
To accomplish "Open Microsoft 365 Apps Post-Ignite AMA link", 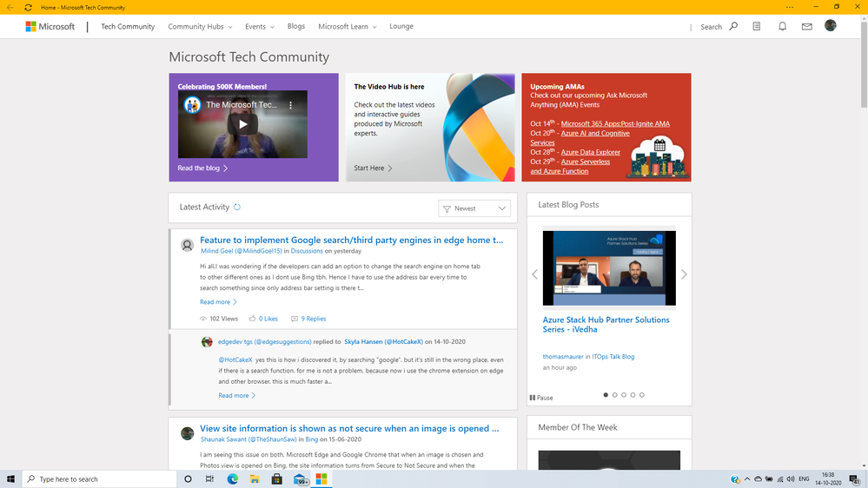I will 615,124.
